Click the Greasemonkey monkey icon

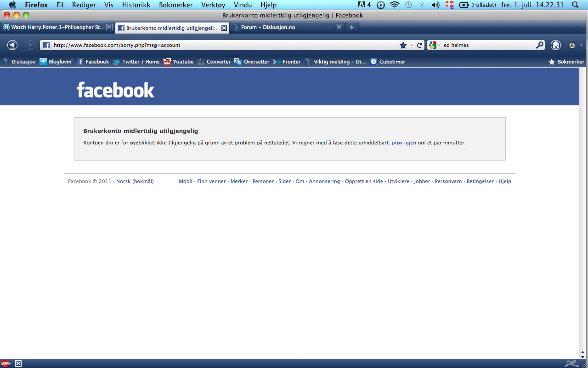[x=572, y=45]
